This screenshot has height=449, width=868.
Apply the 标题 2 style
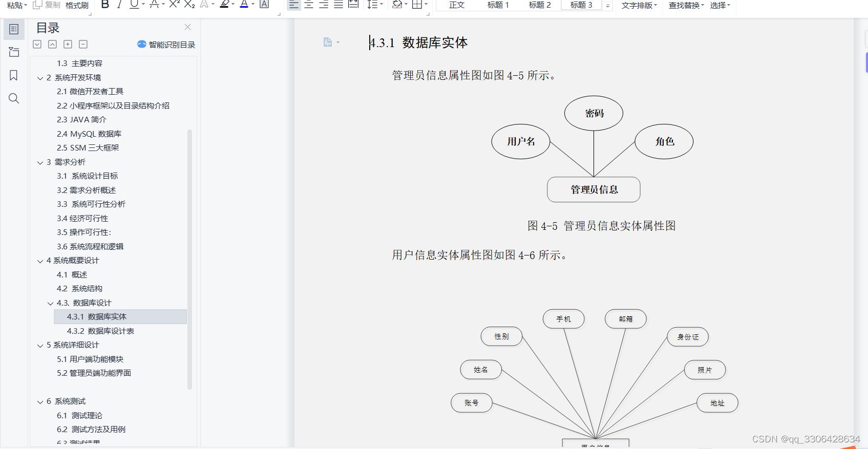point(540,5)
